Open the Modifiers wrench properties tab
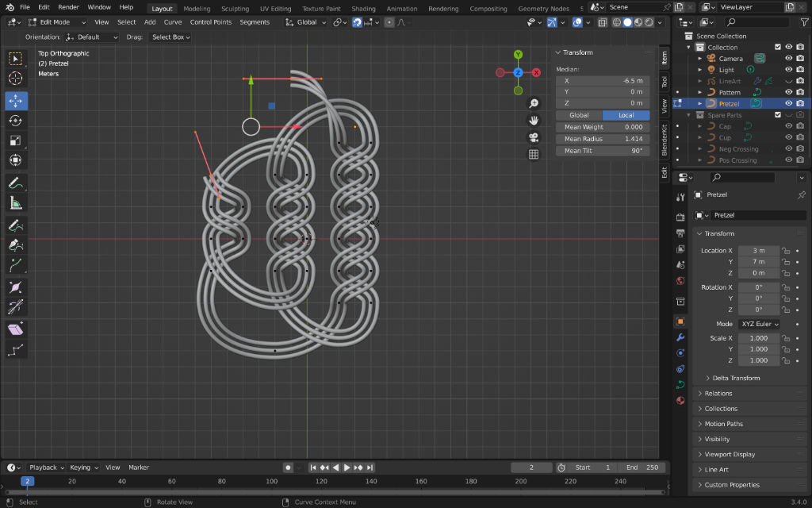The width and height of the screenshot is (812, 508). tap(680, 337)
